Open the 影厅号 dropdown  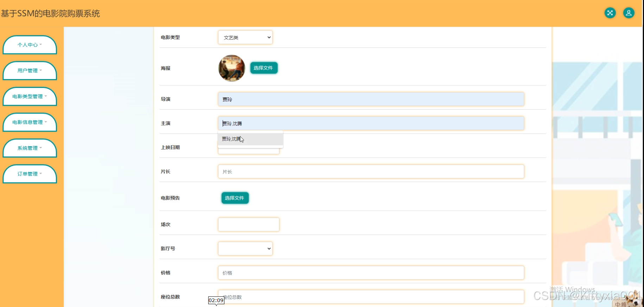pos(245,249)
